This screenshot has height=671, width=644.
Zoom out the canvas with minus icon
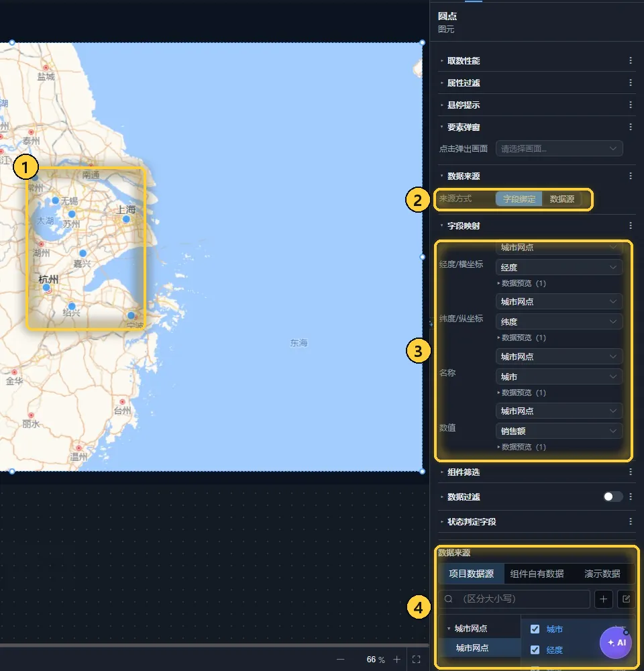(341, 660)
